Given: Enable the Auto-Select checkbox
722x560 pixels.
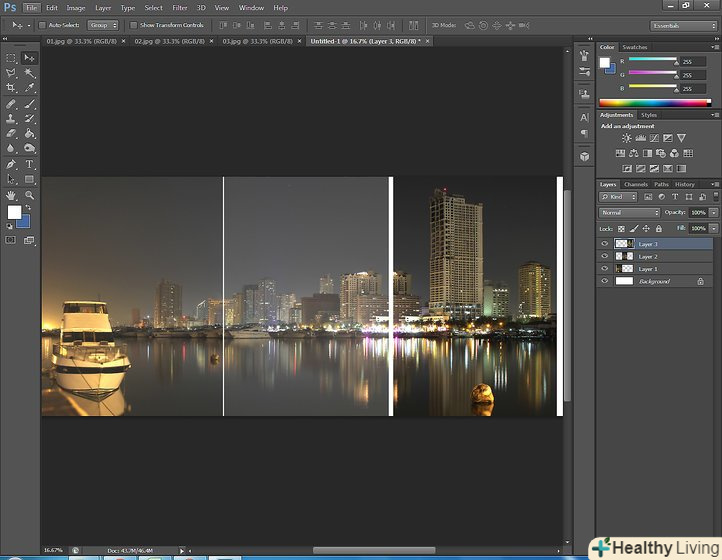Looking at the screenshot, I should point(42,25).
